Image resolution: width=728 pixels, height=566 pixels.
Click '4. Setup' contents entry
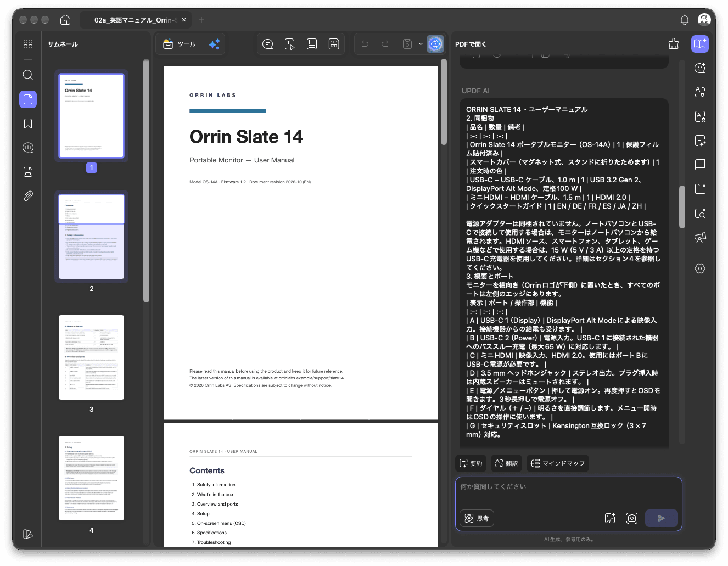(x=200, y=514)
